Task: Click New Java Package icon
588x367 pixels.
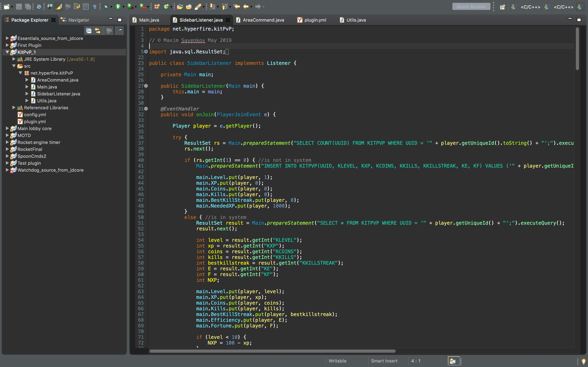Action: tap(157, 7)
